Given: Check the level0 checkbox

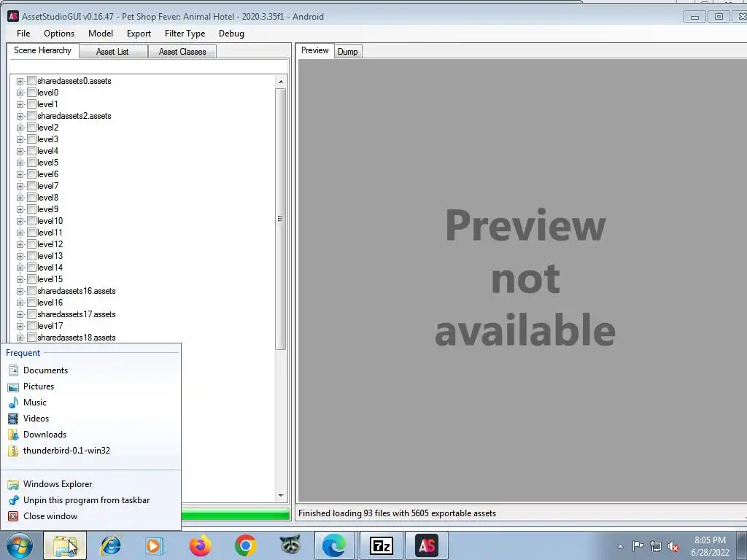Looking at the screenshot, I should pyautogui.click(x=32, y=93).
